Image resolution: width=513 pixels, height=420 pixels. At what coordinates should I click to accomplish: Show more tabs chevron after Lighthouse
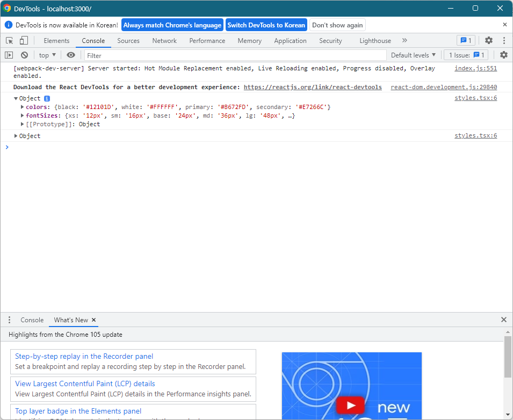tap(404, 41)
